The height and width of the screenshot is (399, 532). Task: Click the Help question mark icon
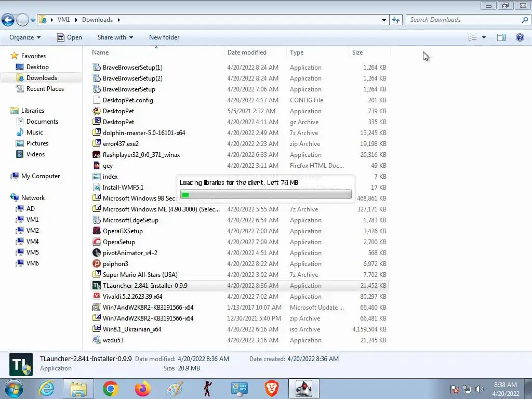[x=520, y=37]
